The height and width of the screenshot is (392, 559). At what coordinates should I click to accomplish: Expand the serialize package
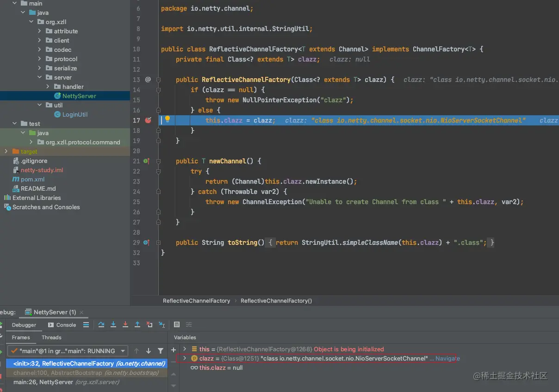pos(40,68)
